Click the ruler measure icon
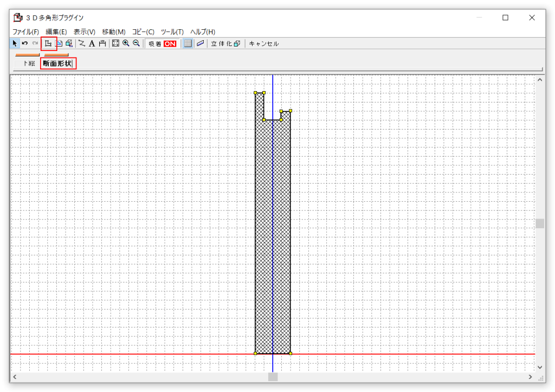This screenshot has width=555, height=392. (x=200, y=43)
